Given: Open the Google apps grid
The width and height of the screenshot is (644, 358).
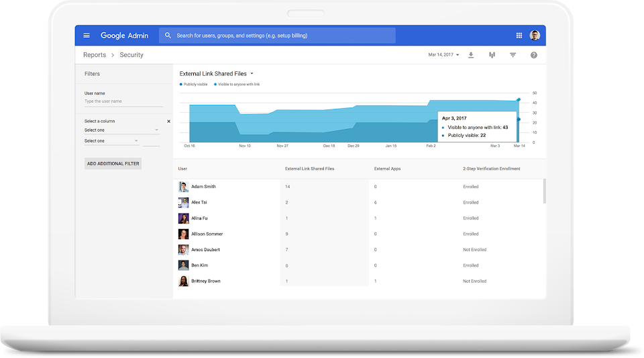Looking at the screenshot, I should tap(519, 36).
